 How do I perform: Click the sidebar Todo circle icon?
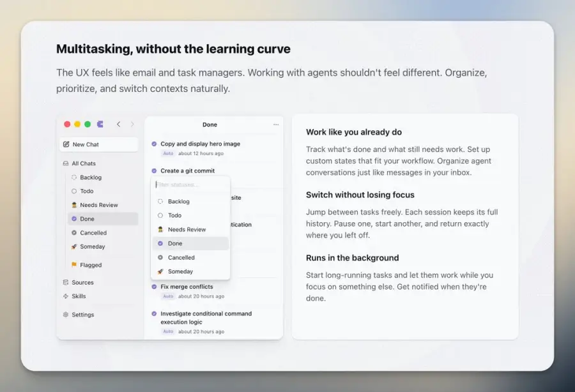point(74,192)
